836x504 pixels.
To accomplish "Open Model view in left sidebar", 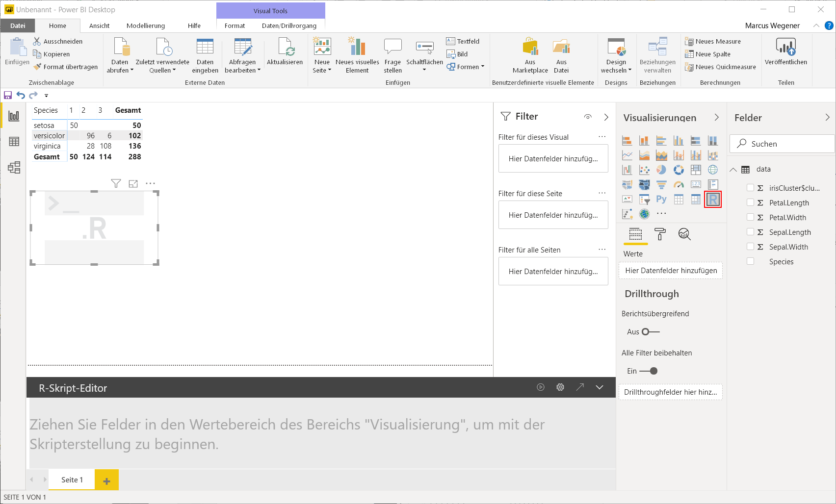I will coord(14,168).
